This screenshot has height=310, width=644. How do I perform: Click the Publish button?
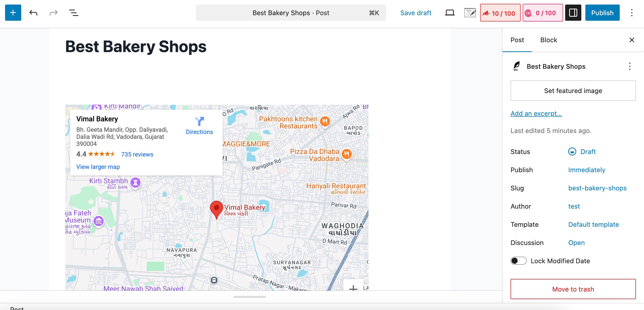602,13
